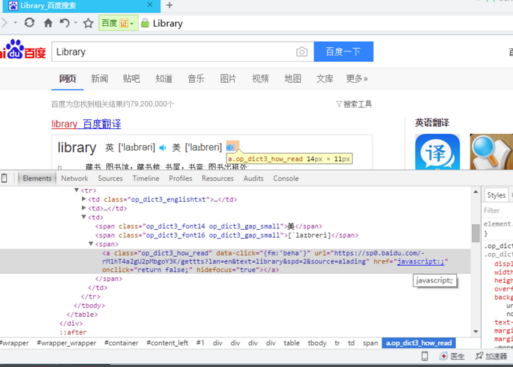Open the 视频 category

click(260, 79)
